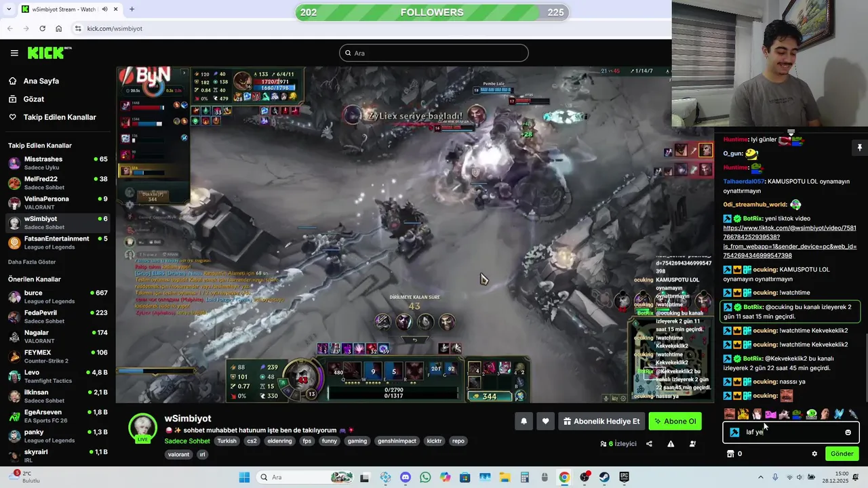868x488 pixels.
Task: Click the gaming tag
Action: [x=357, y=441]
